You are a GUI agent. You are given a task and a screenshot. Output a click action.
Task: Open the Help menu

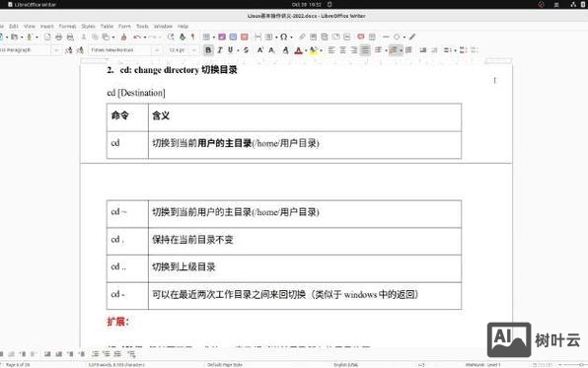tap(183, 27)
